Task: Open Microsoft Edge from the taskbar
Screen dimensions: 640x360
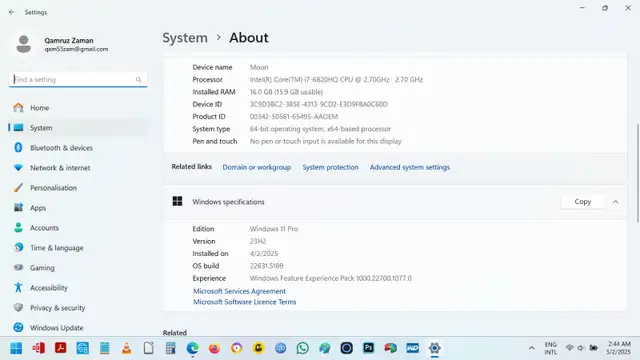Action: click(193, 348)
